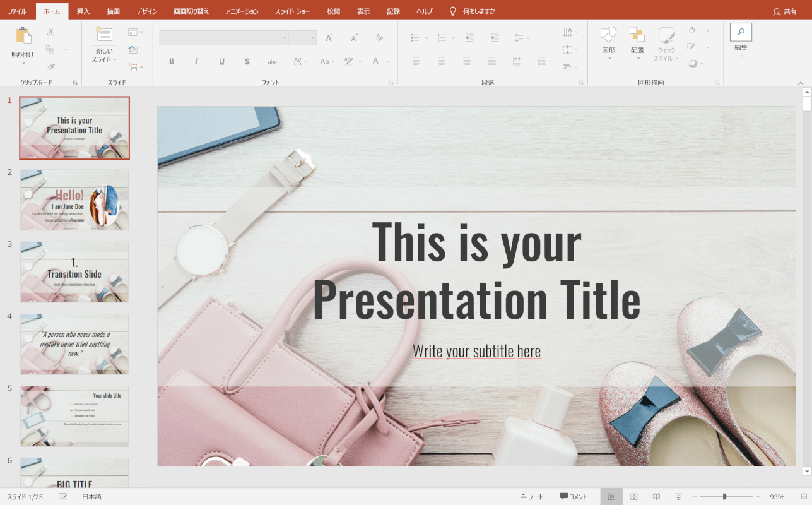Toggle the Comments (コメント) pane

point(574,497)
